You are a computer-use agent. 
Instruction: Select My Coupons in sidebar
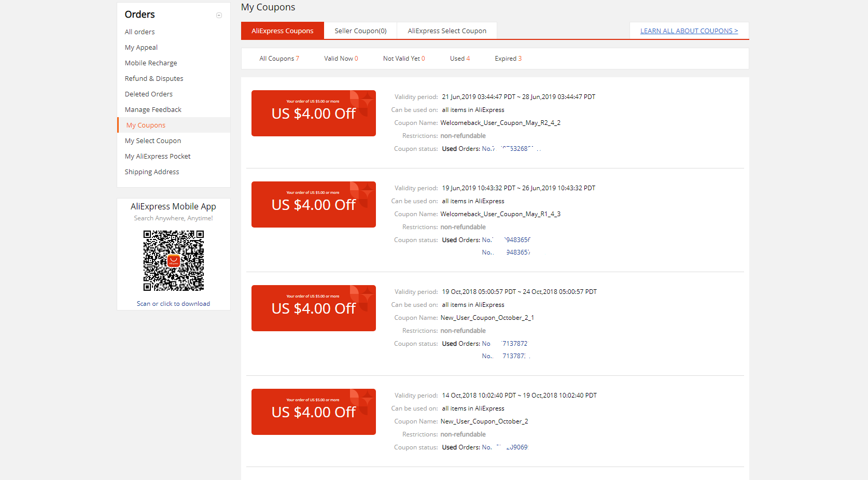pyautogui.click(x=146, y=125)
